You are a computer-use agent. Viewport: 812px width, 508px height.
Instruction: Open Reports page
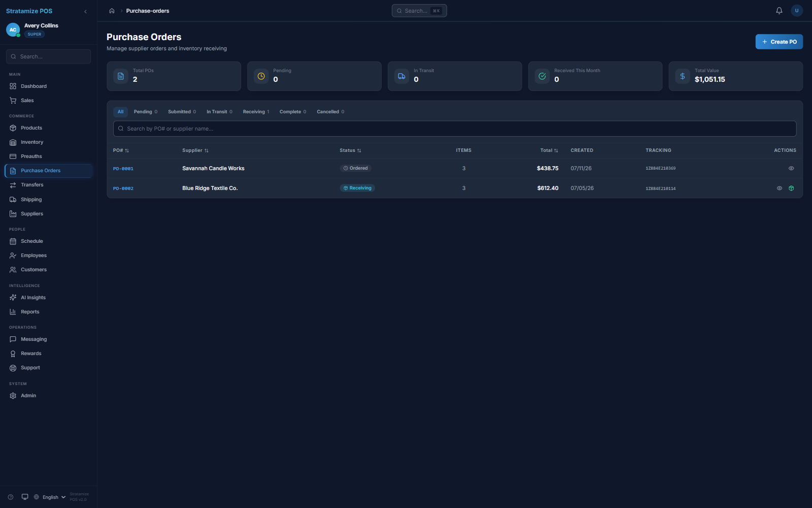[48, 312]
